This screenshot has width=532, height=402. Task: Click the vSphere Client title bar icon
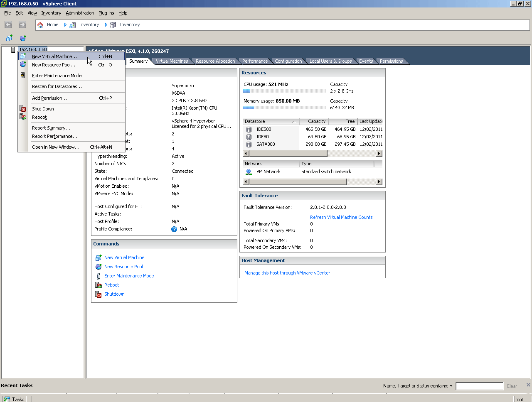4,4
